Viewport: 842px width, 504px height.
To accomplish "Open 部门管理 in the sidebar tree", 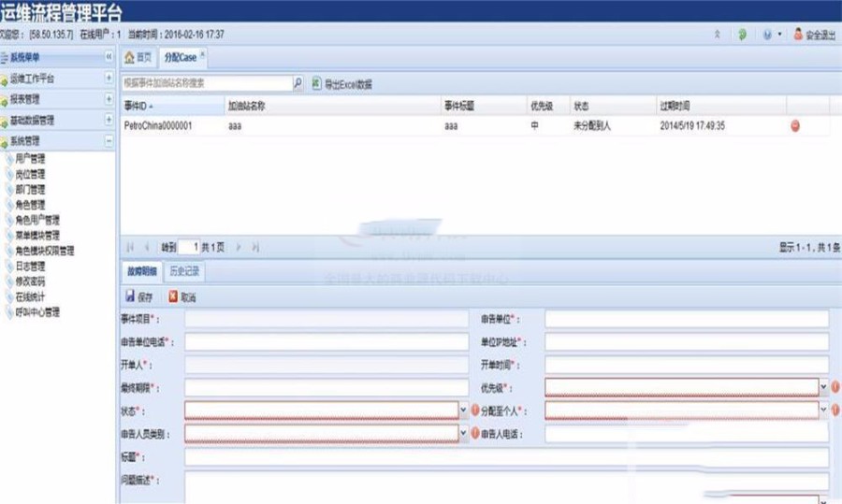I will point(30,190).
